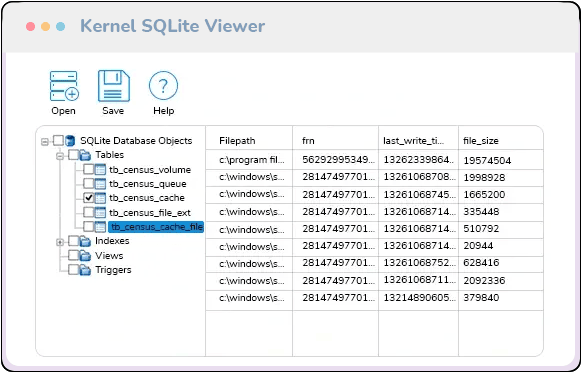Click the tb_census_file_ext table icon
Screen dimensions: 581x372
tap(100, 213)
